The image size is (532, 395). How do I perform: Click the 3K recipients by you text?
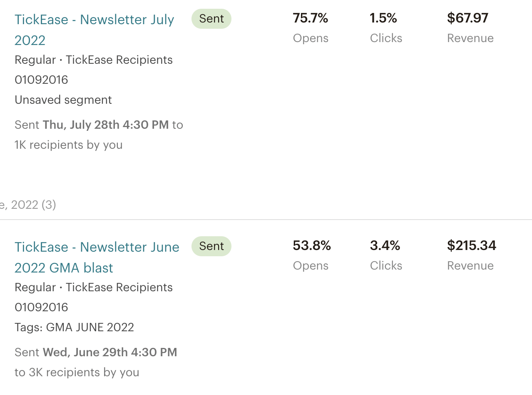[77, 372]
